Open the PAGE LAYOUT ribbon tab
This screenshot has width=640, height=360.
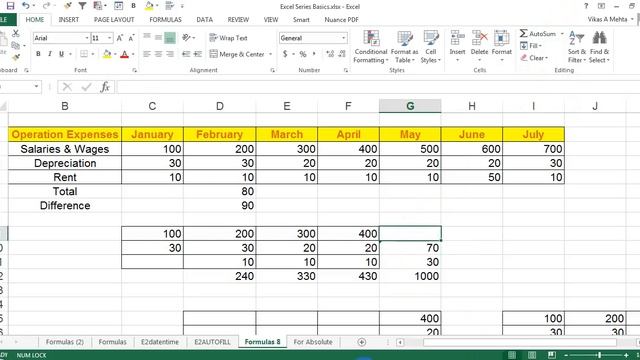[x=114, y=20]
